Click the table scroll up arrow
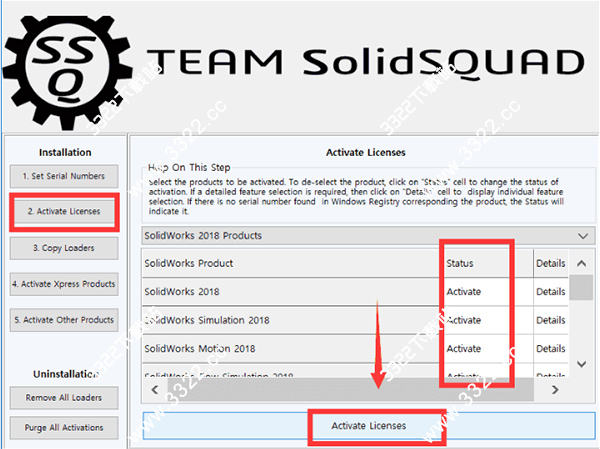600x449 pixels. click(581, 263)
